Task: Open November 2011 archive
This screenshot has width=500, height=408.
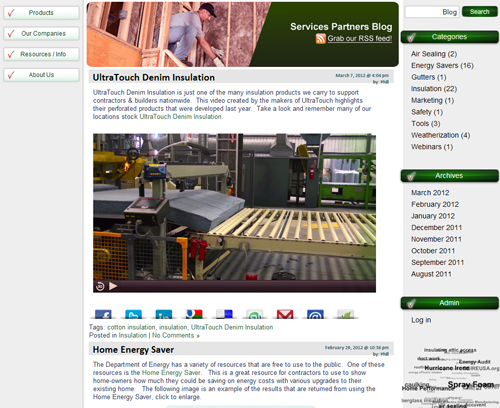Action: 436,239
